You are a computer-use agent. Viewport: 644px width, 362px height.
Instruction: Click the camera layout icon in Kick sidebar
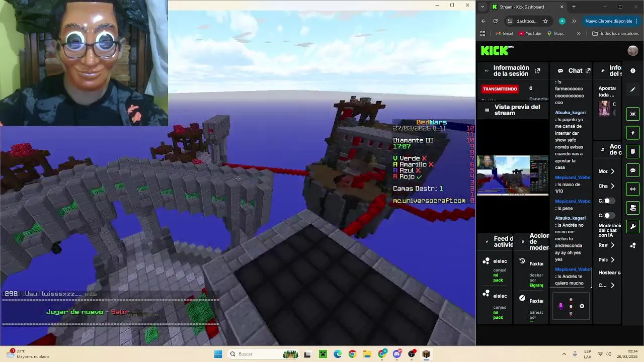click(x=633, y=208)
